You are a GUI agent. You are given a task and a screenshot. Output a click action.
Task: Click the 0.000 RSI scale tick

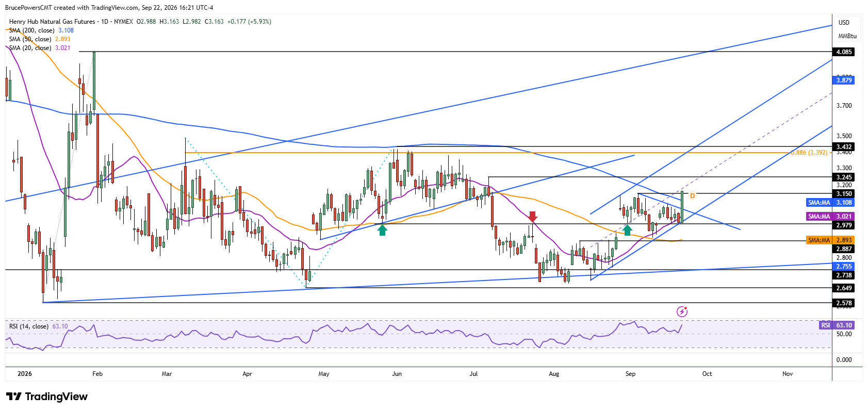[x=844, y=360]
